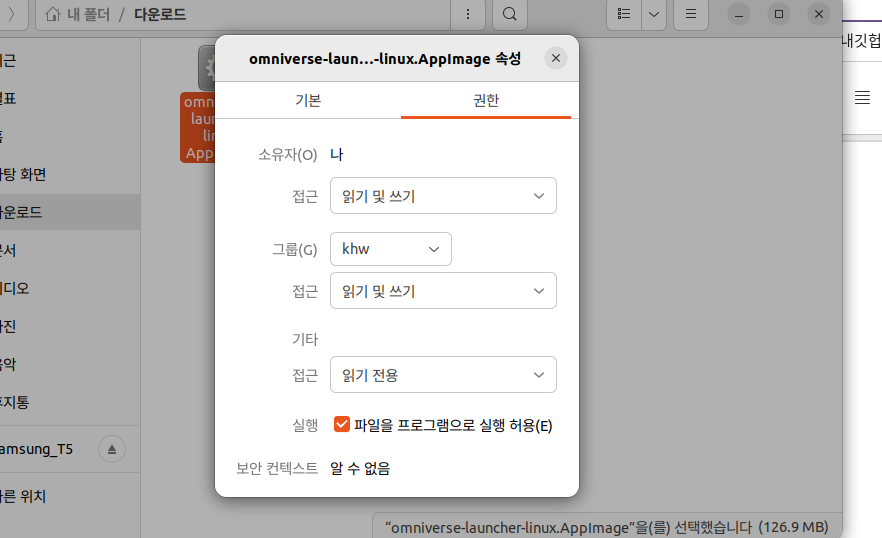Switch to the 권한 tab
This screenshot has width=882, height=538.
(486, 100)
